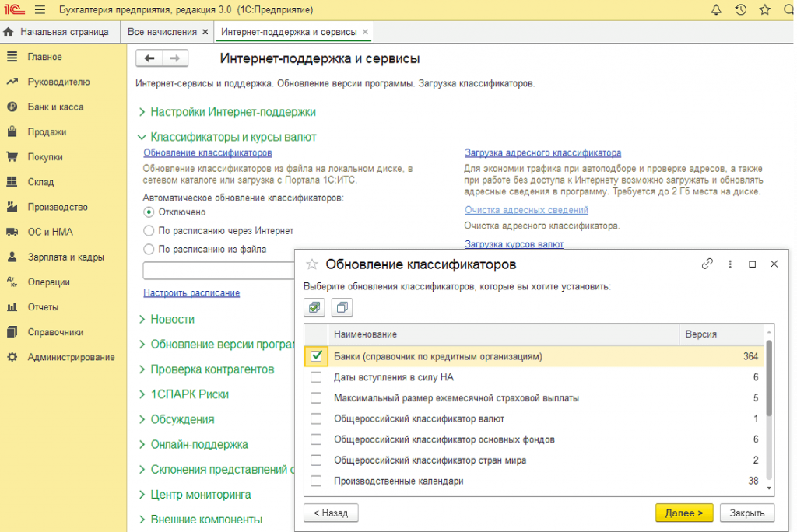797x532 pixels.
Task: Close the Интернет-поддержка и сервисы tab
Action: point(365,32)
